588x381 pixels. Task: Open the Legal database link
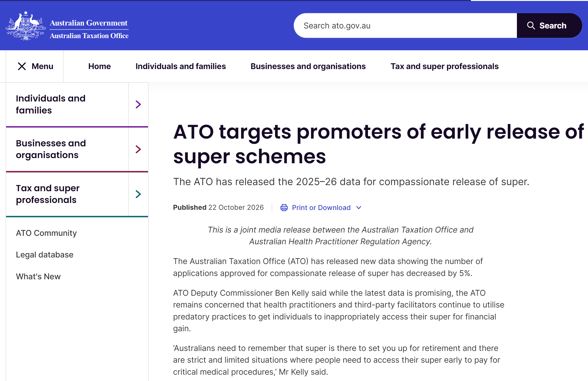[x=45, y=255]
